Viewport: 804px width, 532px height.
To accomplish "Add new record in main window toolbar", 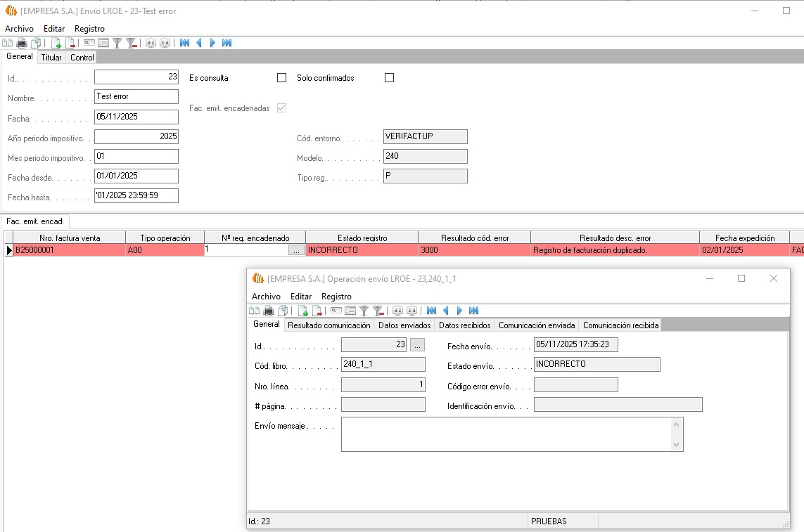I will point(56,43).
